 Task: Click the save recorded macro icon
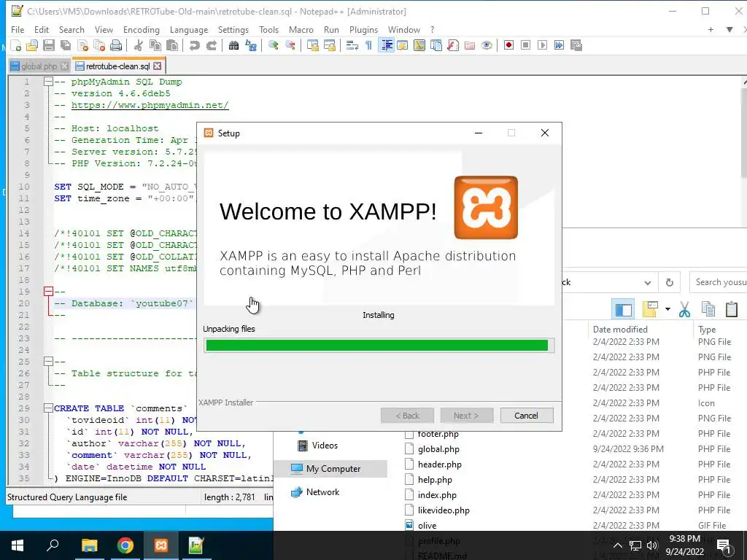[x=576, y=45]
